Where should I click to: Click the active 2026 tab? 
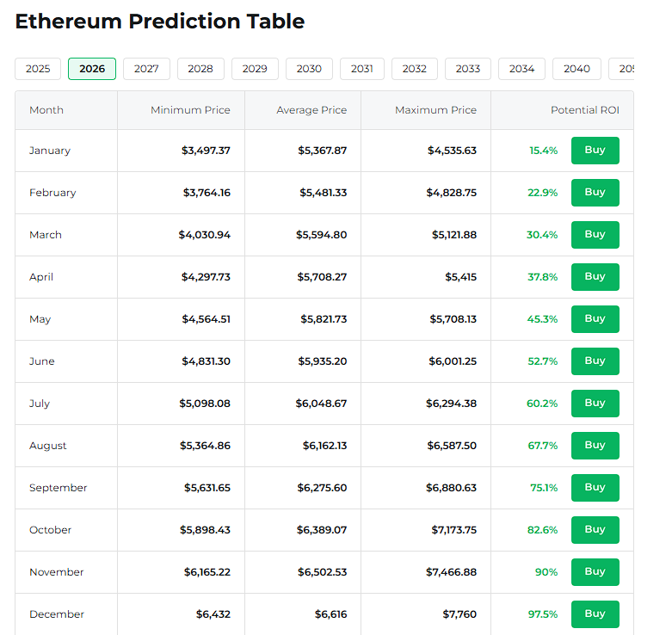click(x=92, y=69)
